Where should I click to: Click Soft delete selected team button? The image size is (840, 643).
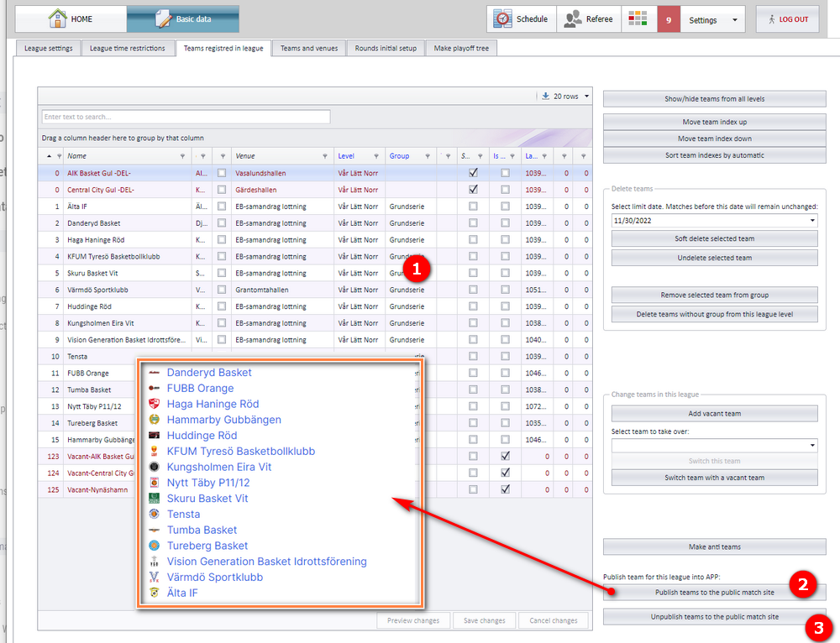[x=714, y=238]
